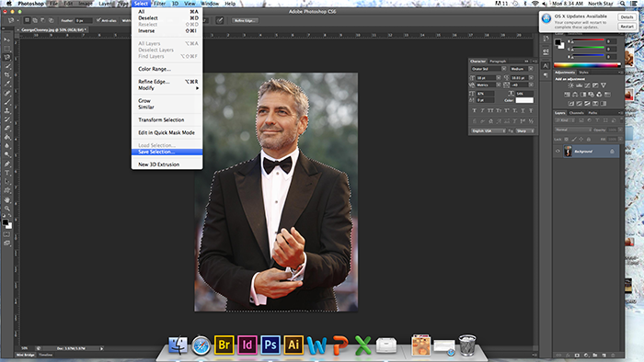644x362 pixels.
Task: Toggle Subtract from selection mode
Action: coord(42,20)
